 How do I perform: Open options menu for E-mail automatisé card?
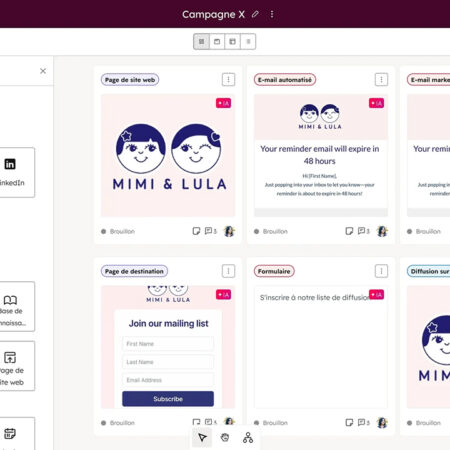(x=381, y=80)
